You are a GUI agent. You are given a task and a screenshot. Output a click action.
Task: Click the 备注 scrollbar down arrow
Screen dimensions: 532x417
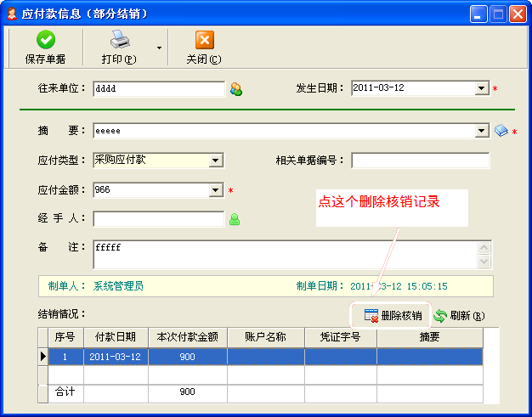click(x=484, y=262)
